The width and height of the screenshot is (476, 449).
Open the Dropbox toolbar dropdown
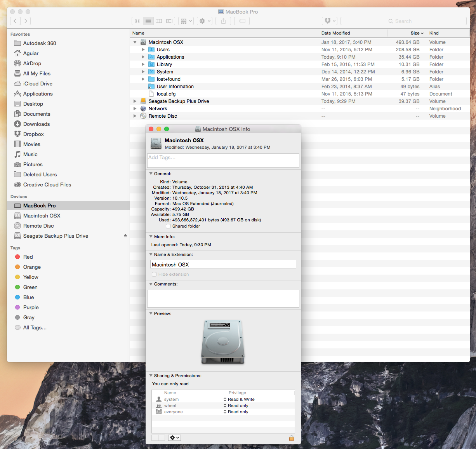pos(330,21)
